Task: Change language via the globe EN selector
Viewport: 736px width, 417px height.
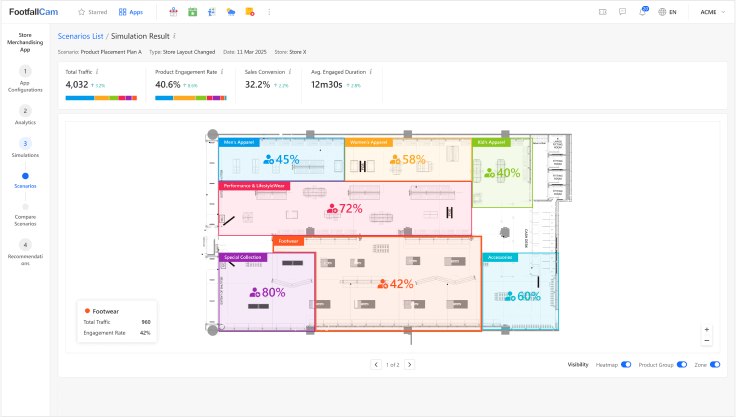Action: [x=667, y=12]
